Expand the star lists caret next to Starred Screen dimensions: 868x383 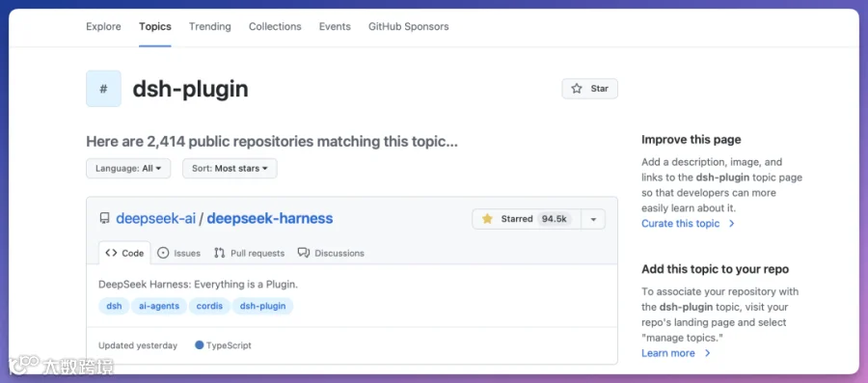pyautogui.click(x=593, y=219)
